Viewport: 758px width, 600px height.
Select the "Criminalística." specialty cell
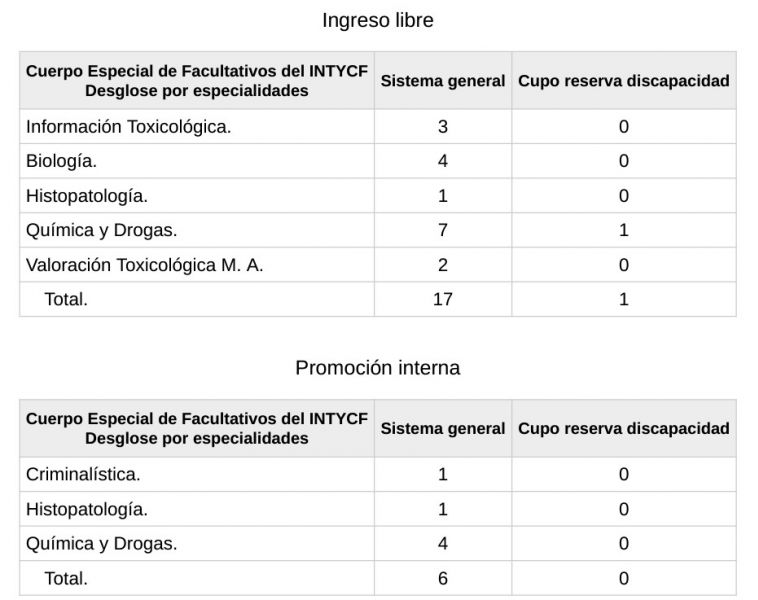coord(83,475)
